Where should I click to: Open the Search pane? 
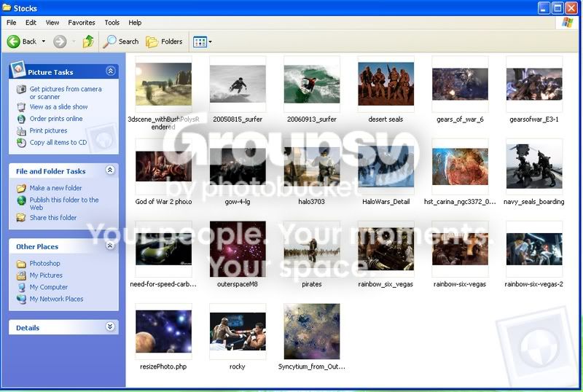(x=121, y=42)
